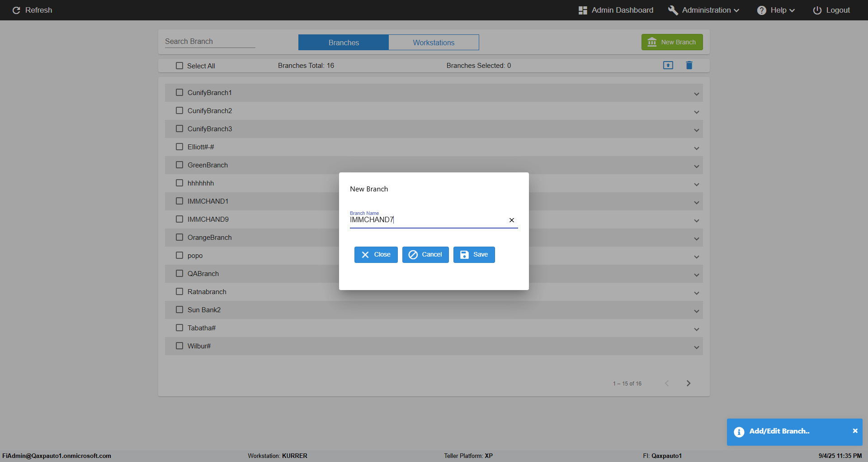
Task: Click the green New Branch button
Action: 672,42
